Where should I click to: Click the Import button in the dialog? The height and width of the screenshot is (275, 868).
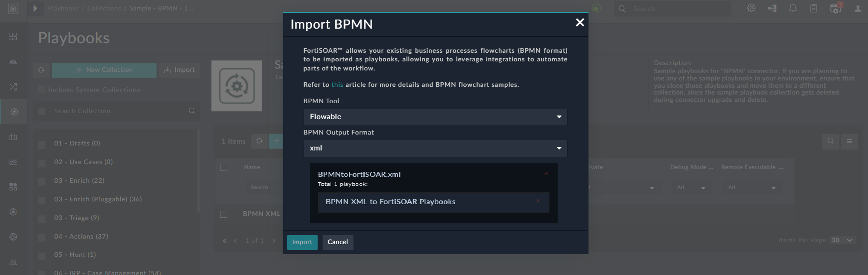coord(302,242)
